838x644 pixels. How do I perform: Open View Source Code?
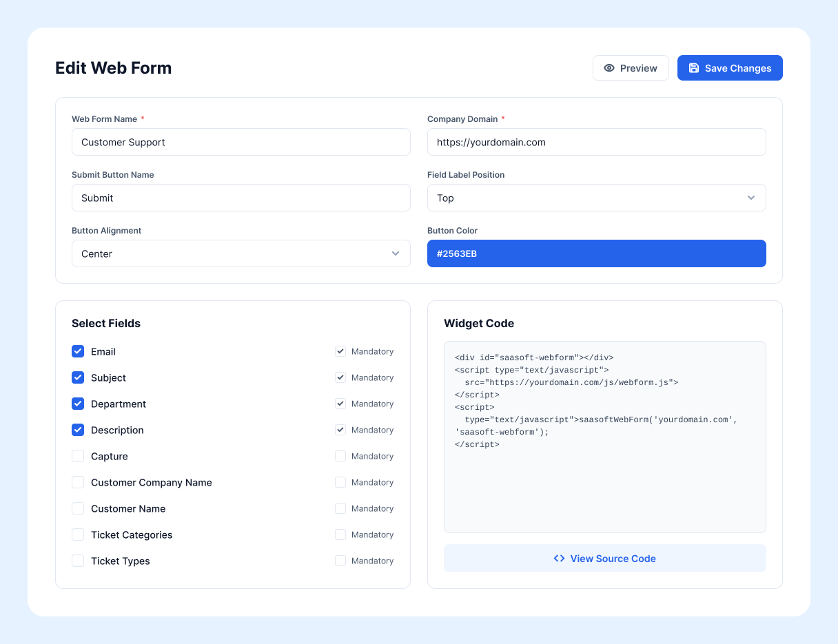pos(605,559)
